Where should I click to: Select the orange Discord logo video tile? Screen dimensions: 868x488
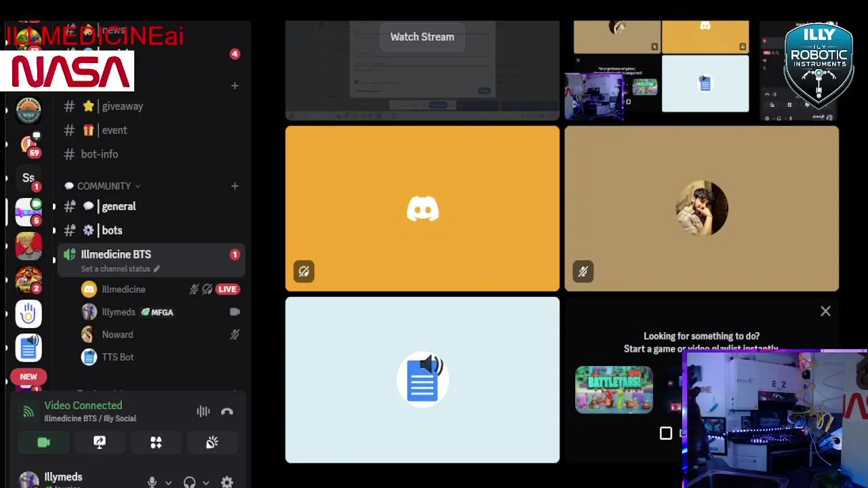pos(422,209)
